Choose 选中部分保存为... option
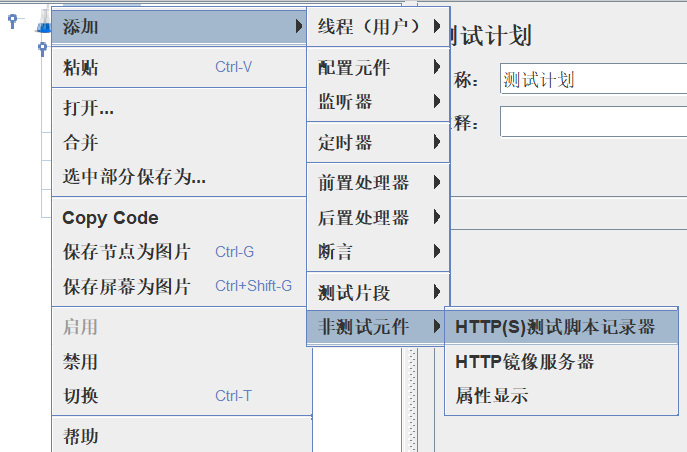Screen dimensions: 687x452 [179, 177]
